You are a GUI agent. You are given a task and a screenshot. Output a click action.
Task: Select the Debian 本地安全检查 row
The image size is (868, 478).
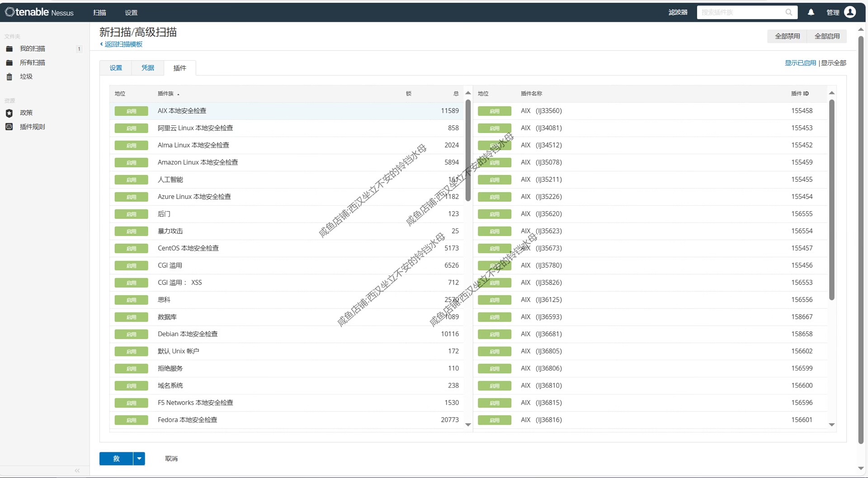(287, 334)
